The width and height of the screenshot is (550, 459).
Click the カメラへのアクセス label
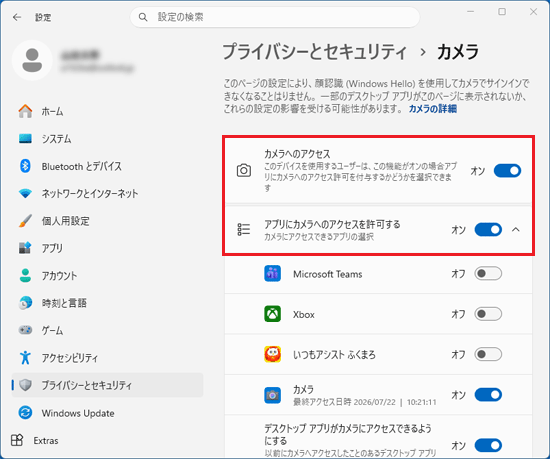pyautogui.click(x=297, y=154)
